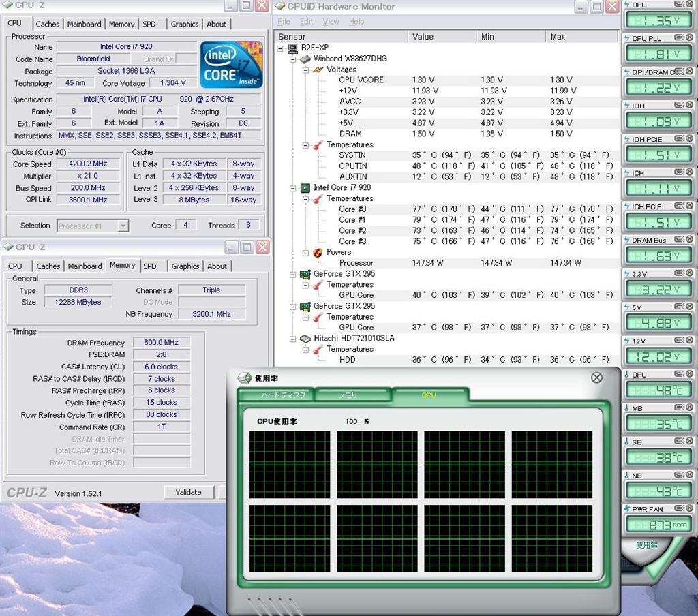
Task: Click the Intel Core i7 logo
Action: pos(231,65)
